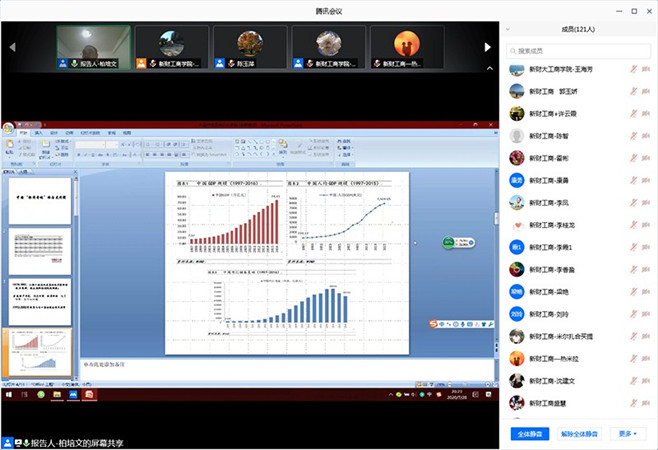Click the Windows Start button in shared taskbar
Screen dimensions: 658x450
pyautogui.click(x=9, y=395)
